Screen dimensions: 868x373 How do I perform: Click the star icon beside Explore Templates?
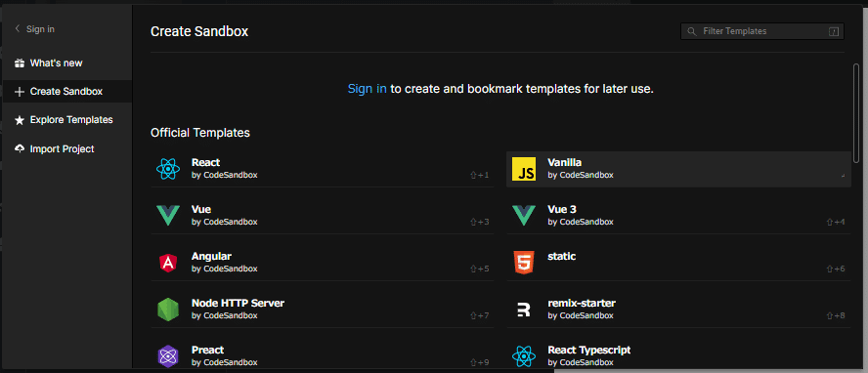20,120
